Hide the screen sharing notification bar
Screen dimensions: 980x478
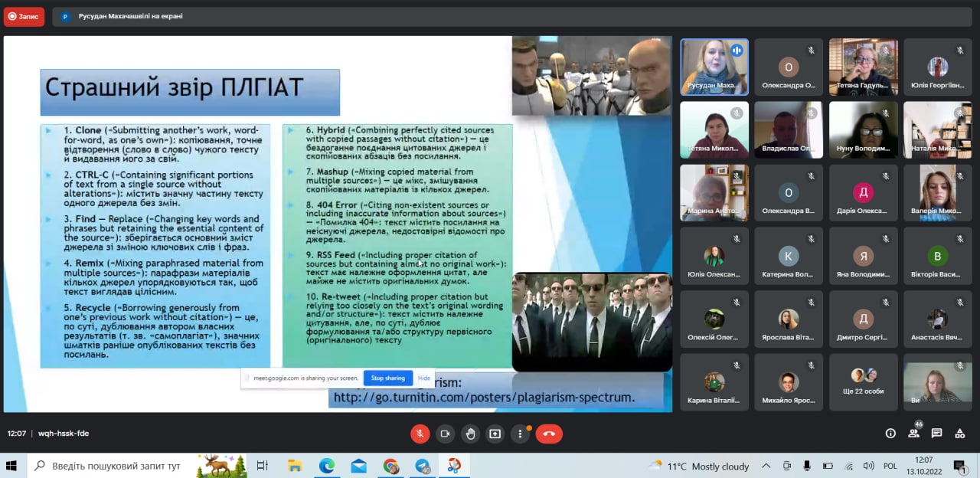click(x=423, y=378)
